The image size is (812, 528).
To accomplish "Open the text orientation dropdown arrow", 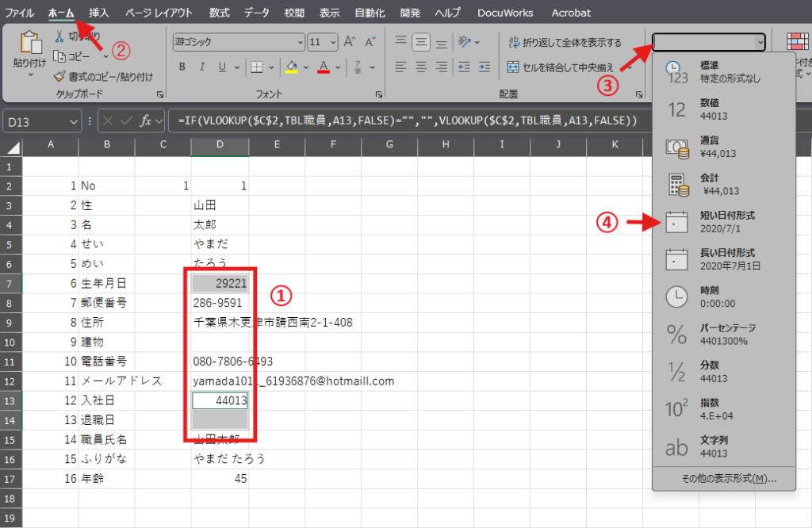I will (x=477, y=42).
